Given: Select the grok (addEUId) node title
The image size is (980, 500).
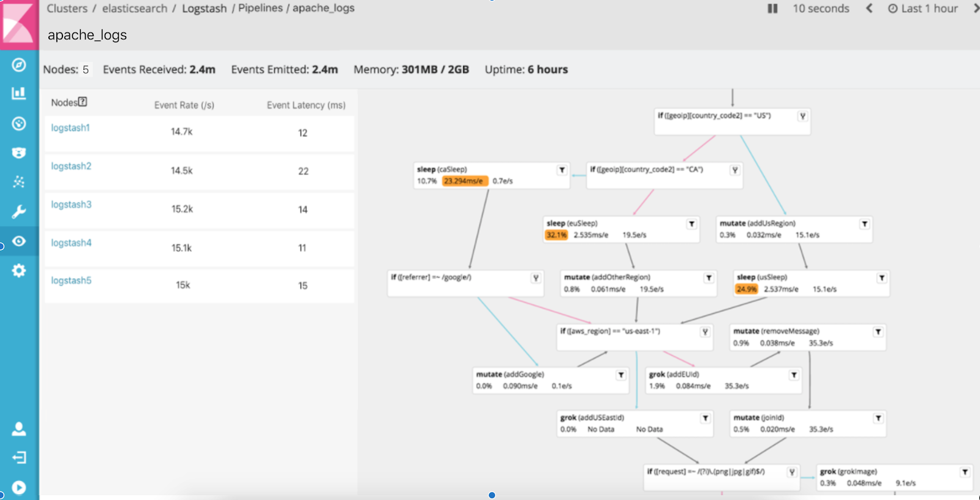Looking at the screenshot, I should (x=674, y=374).
